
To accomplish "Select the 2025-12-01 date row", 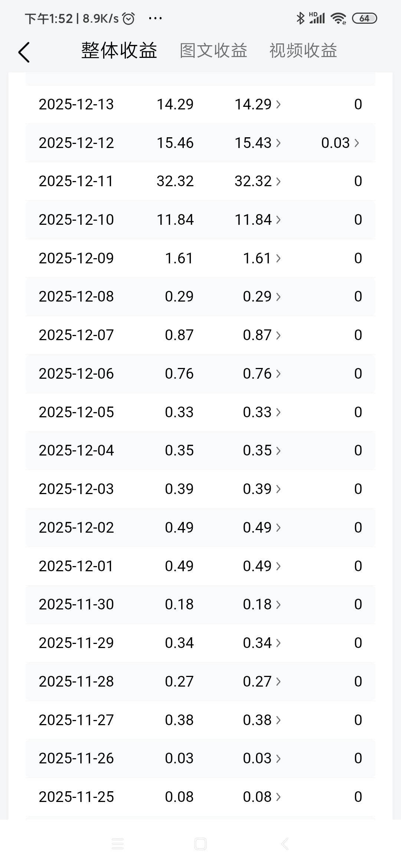I will [200, 566].
